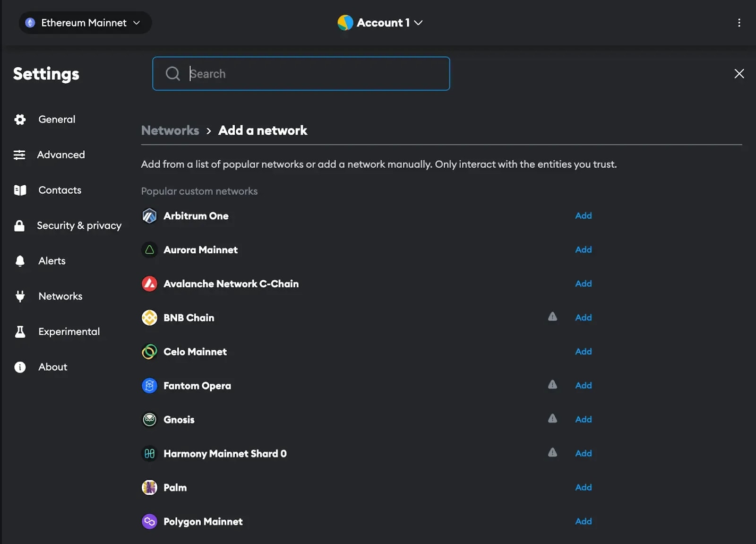The image size is (756, 544).
Task: Click the warning icon beside Fantom Opera
Action: [x=552, y=385]
